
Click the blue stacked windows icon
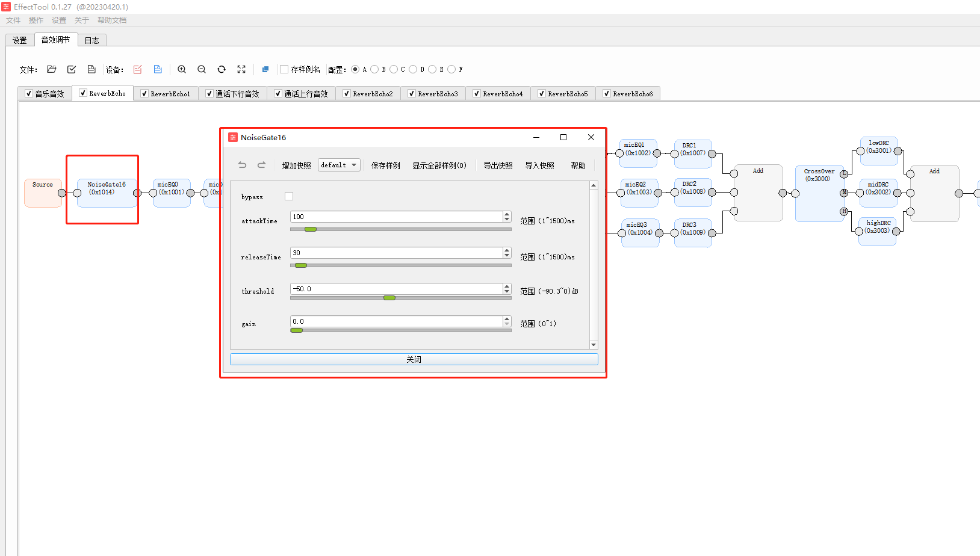pyautogui.click(x=265, y=69)
